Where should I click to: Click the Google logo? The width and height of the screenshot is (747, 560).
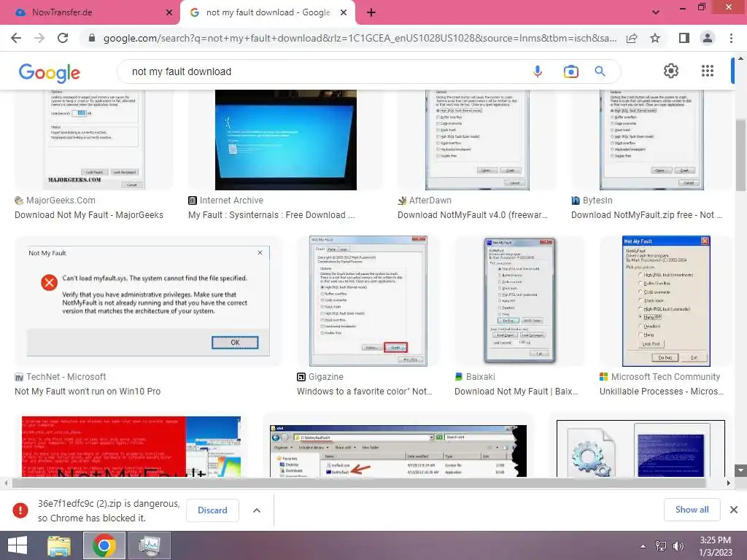point(49,72)
